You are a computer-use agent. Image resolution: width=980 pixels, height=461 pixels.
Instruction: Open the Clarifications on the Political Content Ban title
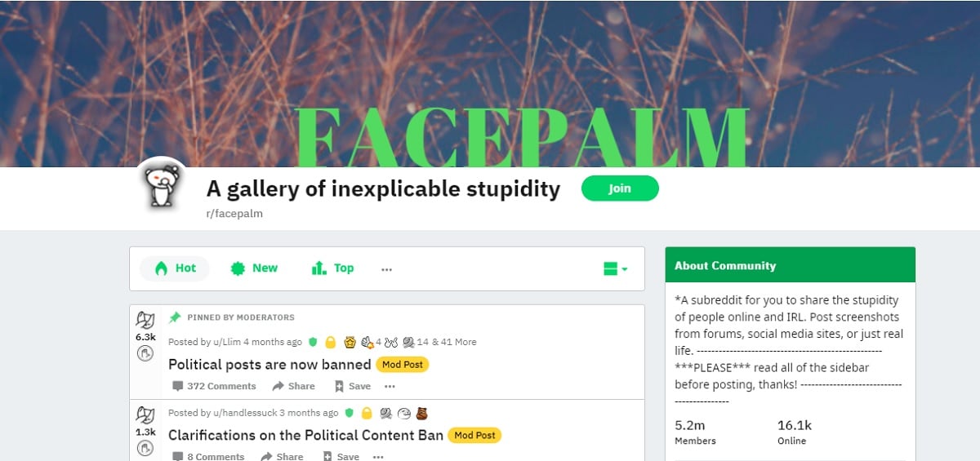305,435
